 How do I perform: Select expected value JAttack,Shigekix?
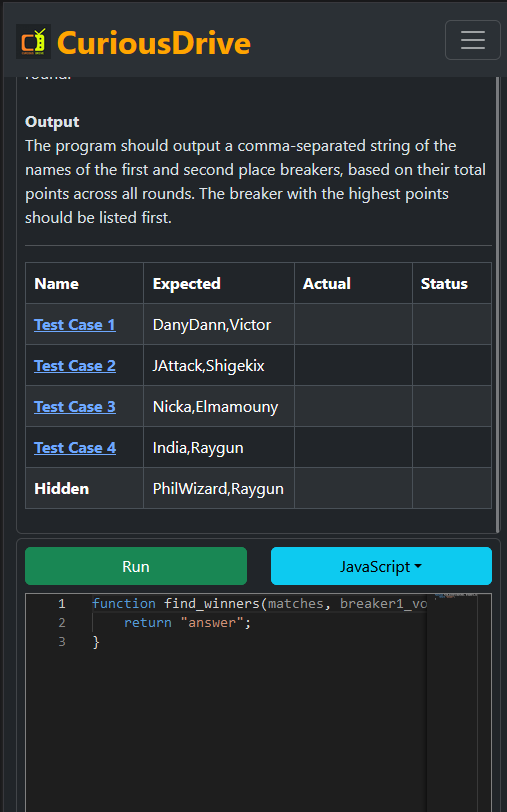click(x=208, y=366)
